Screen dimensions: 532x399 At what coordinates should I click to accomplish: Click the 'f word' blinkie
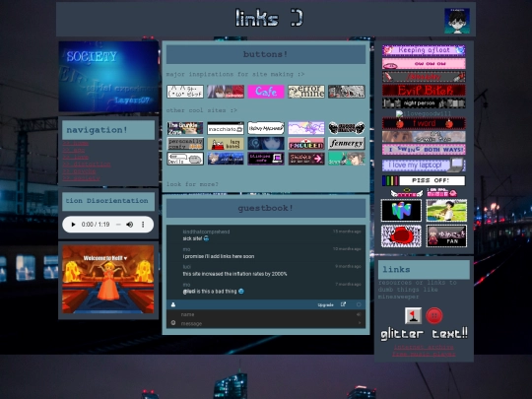pos(424,123)
